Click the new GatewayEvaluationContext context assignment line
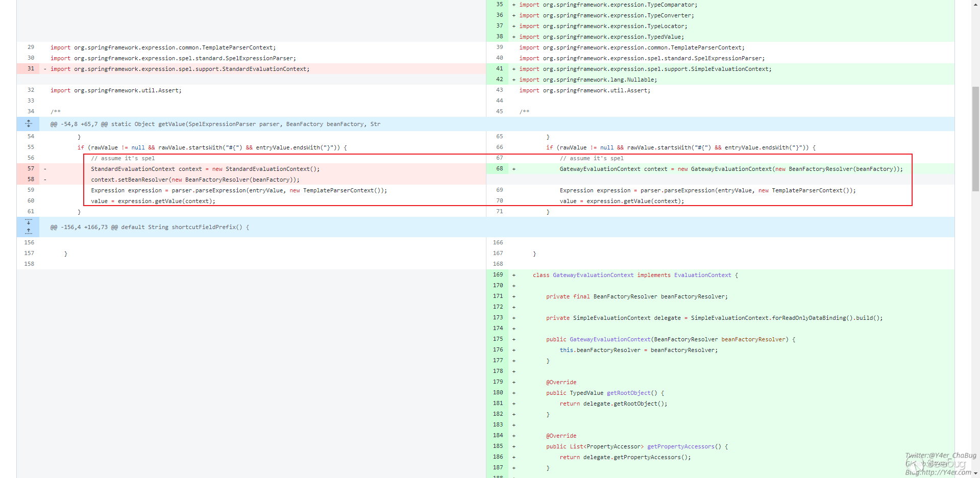 [x=731, y=169]
